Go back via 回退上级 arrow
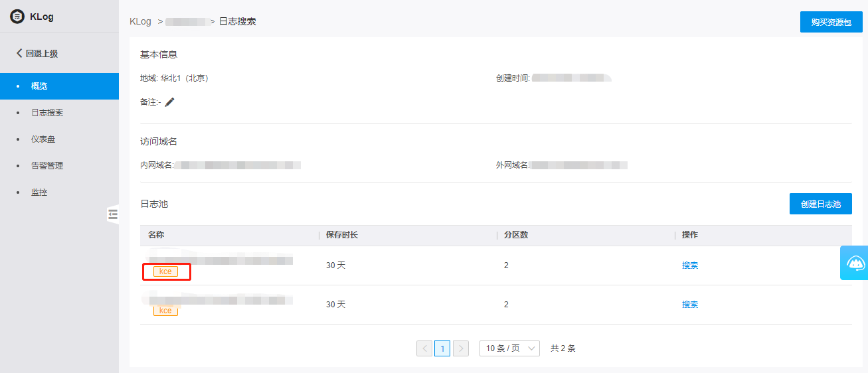This screenshot has width=868, height=373. coord(20,53)
